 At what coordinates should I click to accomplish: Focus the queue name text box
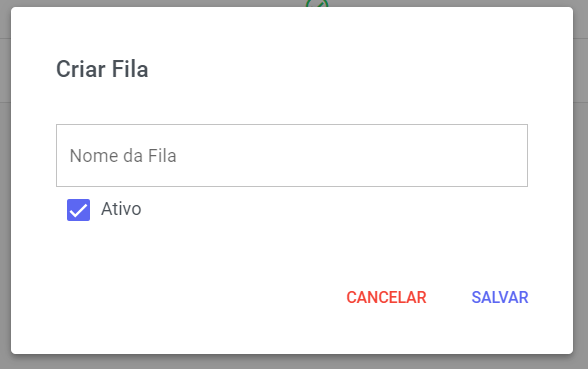click(292, 155)
